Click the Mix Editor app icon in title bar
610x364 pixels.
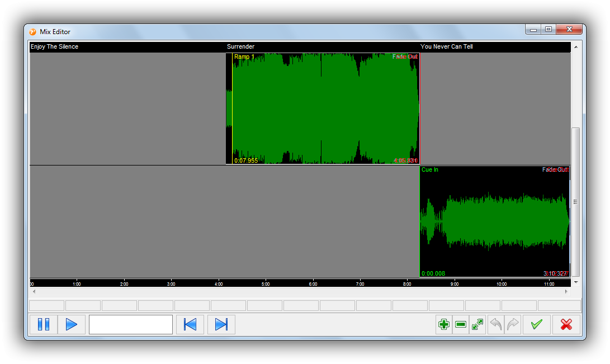click(32, 32)
